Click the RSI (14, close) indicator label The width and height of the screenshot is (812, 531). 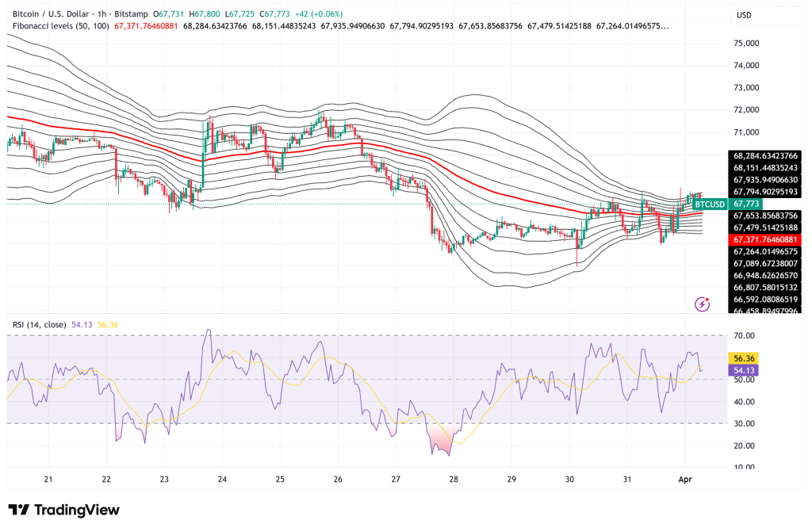39,325
